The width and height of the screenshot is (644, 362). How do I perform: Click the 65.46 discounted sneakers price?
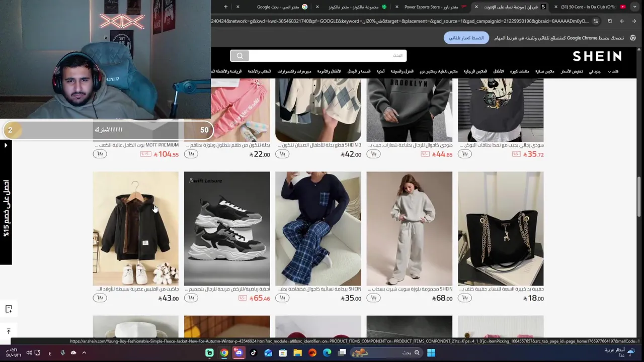pos(260,298)
